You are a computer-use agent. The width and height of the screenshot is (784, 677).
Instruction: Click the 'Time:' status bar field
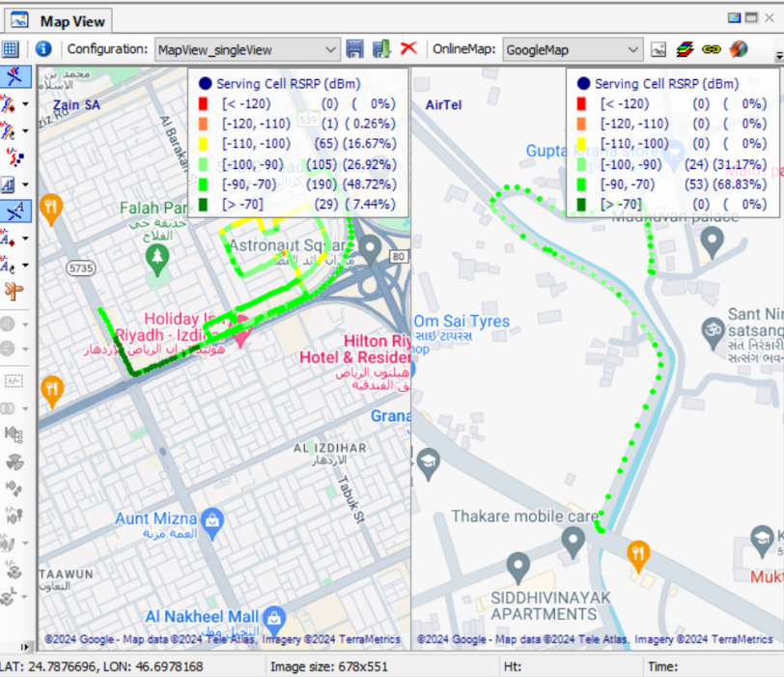pyautogui.click(x=662, y=666)
